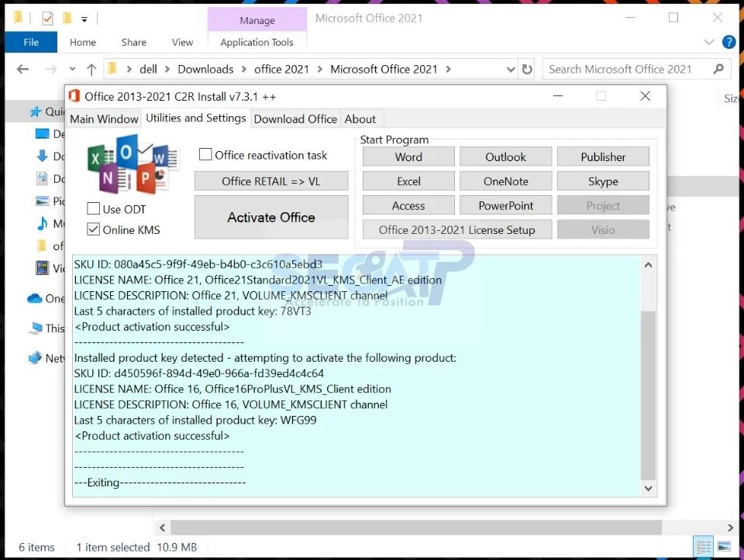
Task: Check the Use ODT option
Action: [93, 209]
